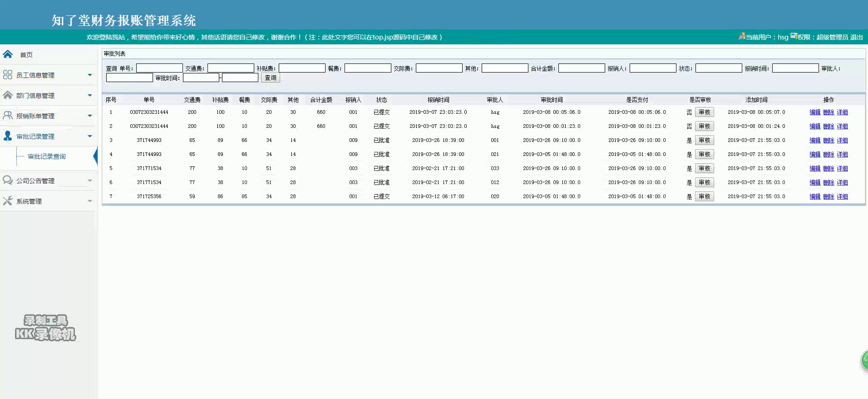Focus the 审批人 search input field
This screenshot has width=868, height=399.
click(129, 78)
